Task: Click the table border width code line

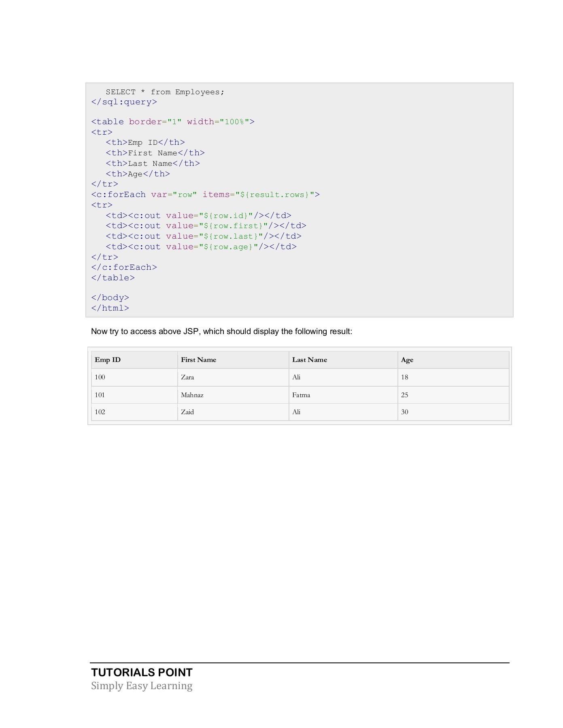Action: [x=173, y=122]
